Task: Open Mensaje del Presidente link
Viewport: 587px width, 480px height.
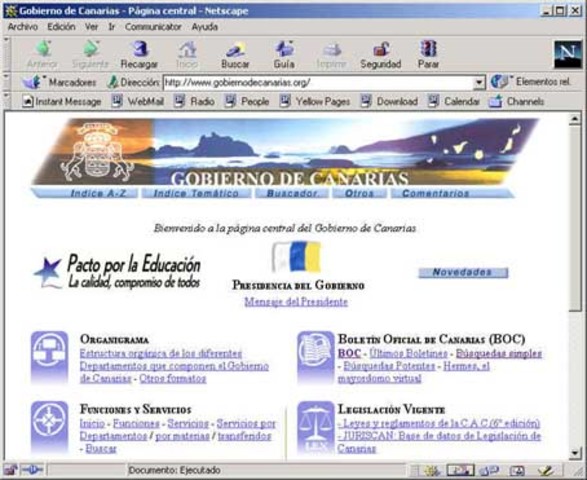Action: [x=296, y=302]
